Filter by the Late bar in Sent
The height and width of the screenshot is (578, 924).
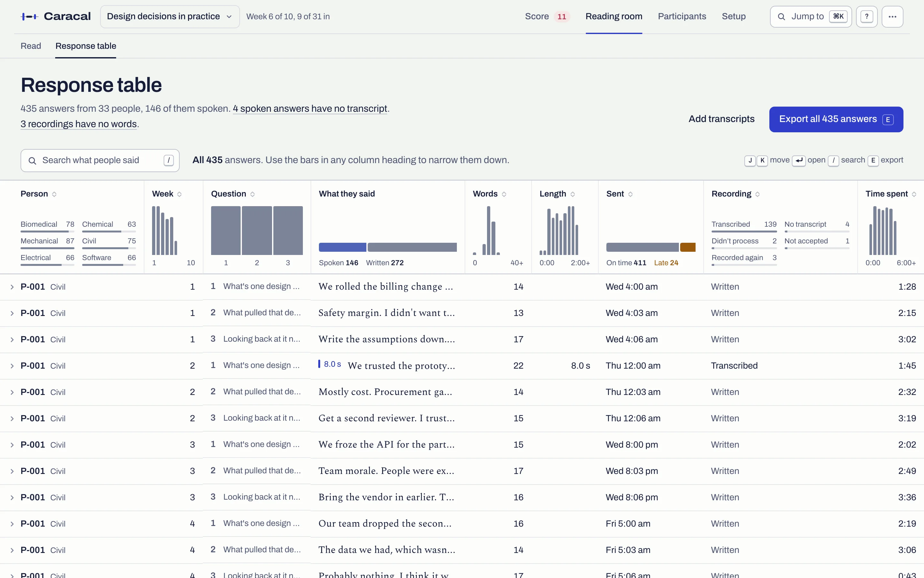click(x=688, y=247)
